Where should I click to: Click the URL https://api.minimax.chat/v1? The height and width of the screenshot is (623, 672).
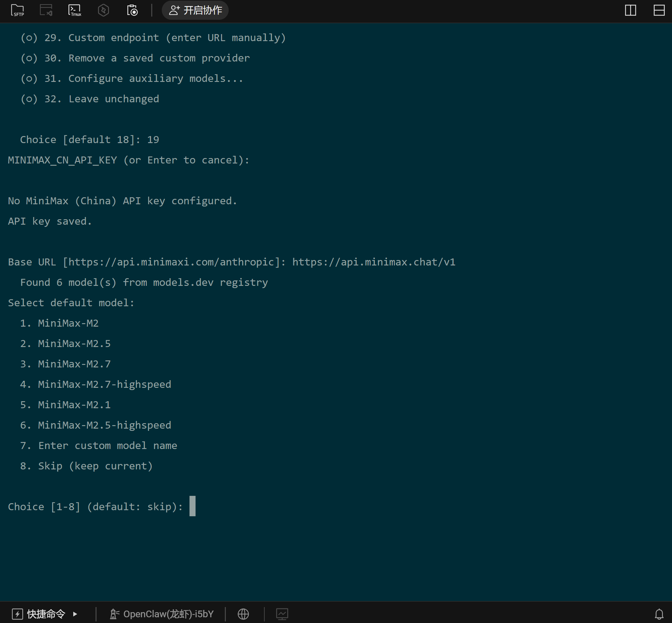[x=374, y=262]
